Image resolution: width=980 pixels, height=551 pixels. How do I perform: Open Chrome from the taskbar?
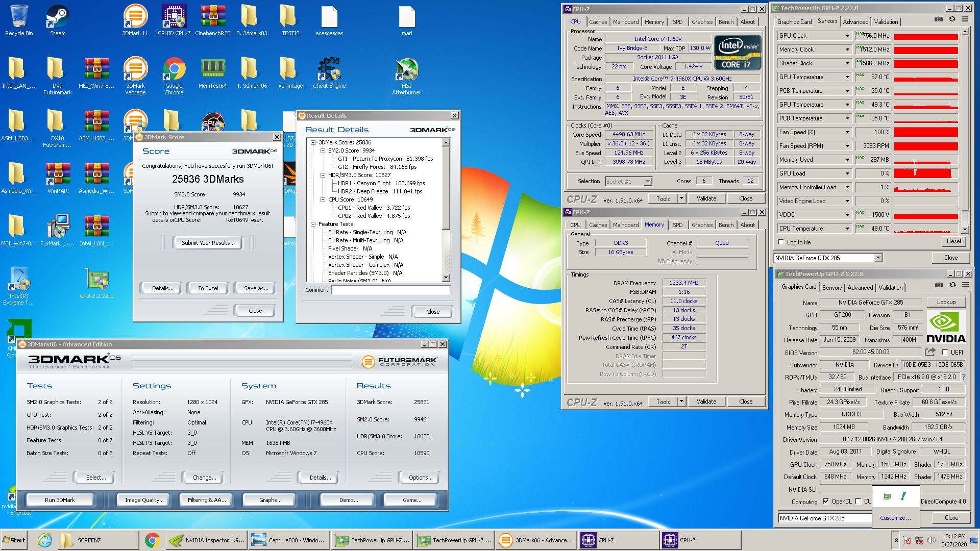tap(152, 540)
